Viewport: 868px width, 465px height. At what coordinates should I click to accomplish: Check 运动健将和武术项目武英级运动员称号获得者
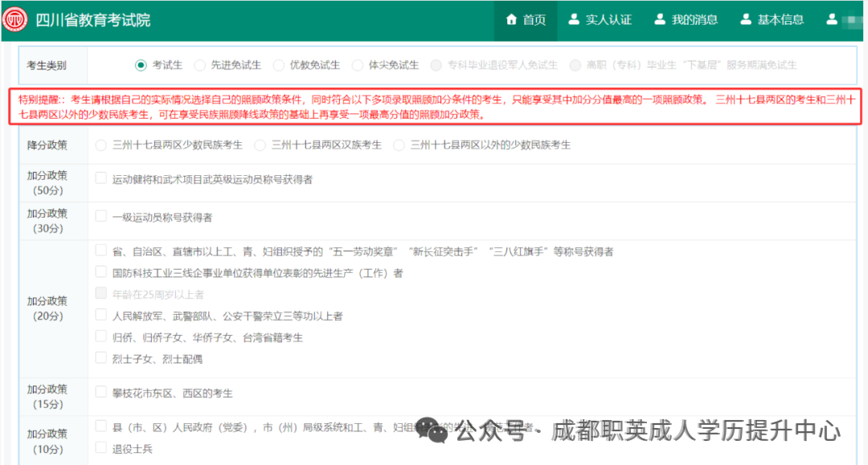click(100, 178)
